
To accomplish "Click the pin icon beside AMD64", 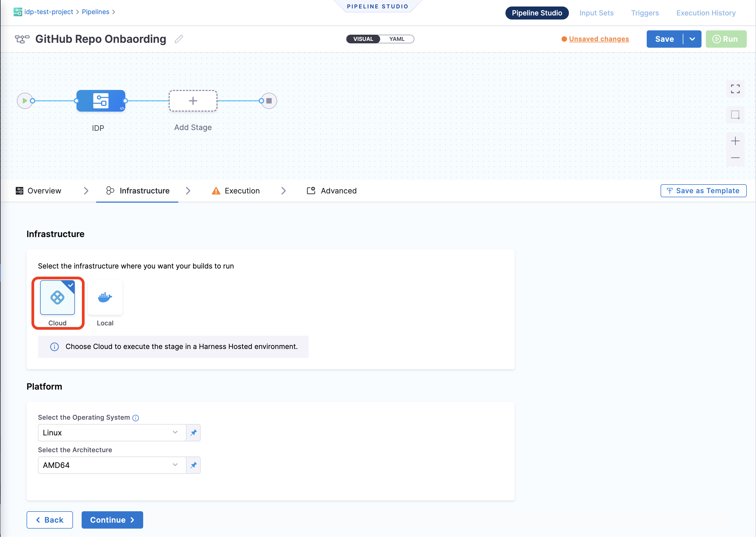I will click(194, 465).
